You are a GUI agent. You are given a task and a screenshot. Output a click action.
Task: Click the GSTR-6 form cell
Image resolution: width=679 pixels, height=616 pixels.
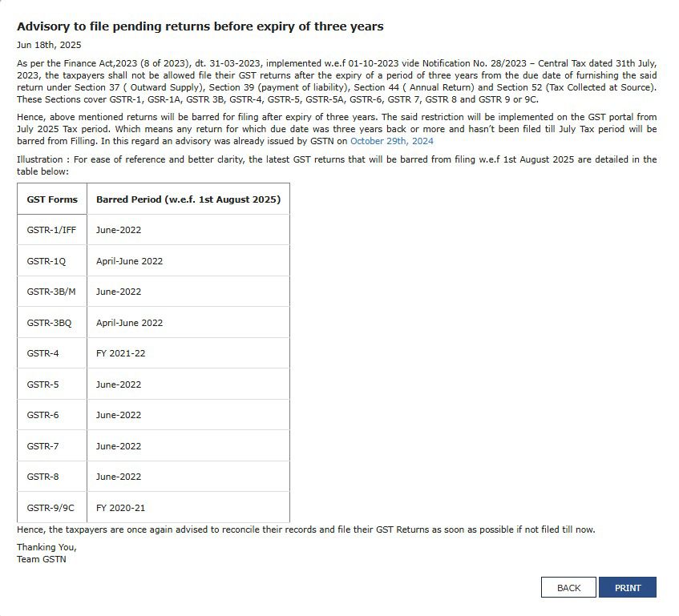[x=42, y=415]
